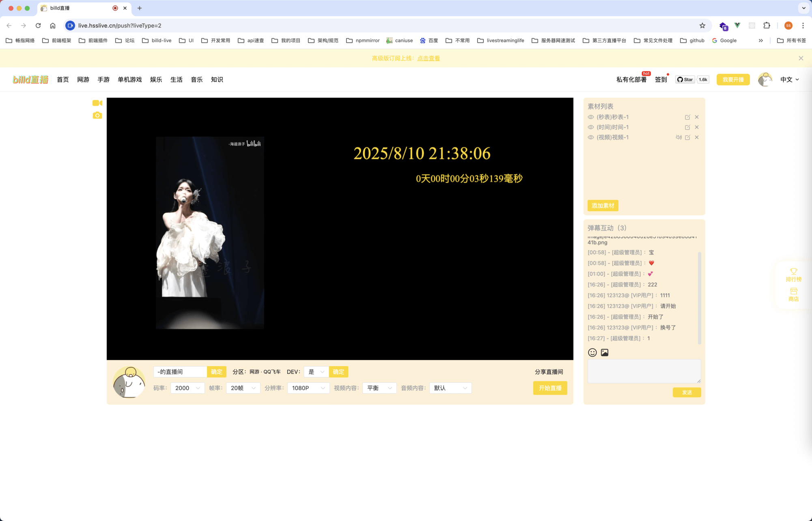Click 开始直播 to start streaming
812x521 pixels.
tap(550, 388)
